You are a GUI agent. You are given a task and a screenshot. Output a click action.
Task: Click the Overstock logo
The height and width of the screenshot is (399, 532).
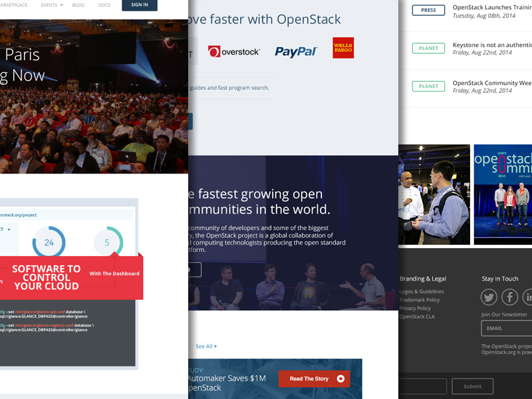234,52
